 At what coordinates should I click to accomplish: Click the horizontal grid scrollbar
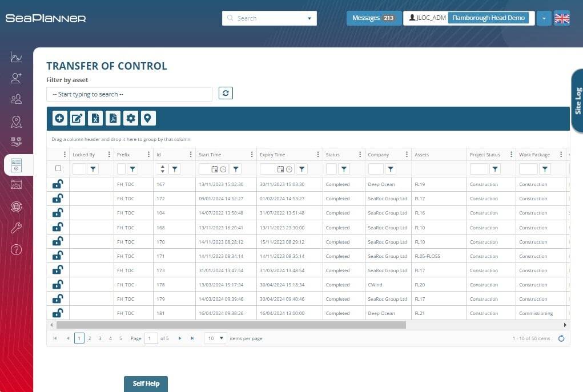coord(231,325)
